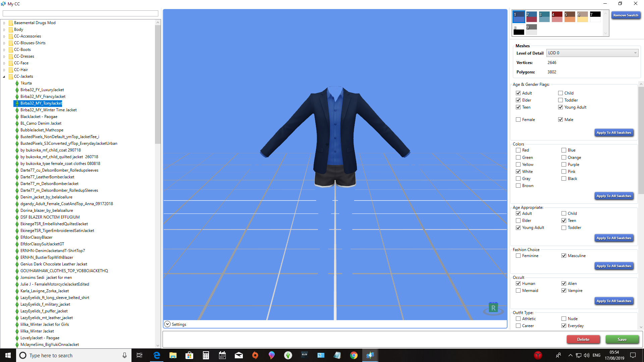Open Microsoft Store taskbar icon
The height and width of the screenshot is (362, 644).
(x=190, y=355)
